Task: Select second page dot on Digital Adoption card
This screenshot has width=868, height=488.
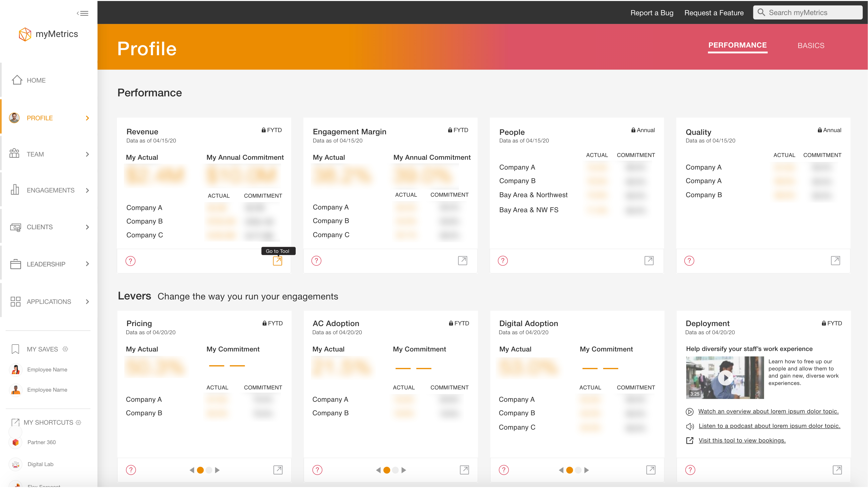Action: tap(578, 470)
